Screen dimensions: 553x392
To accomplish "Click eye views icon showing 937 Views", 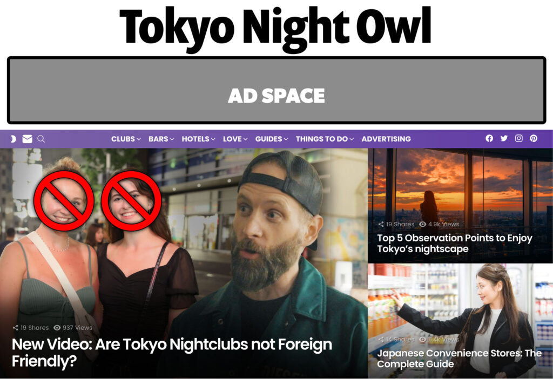I will tap(57, 328).
